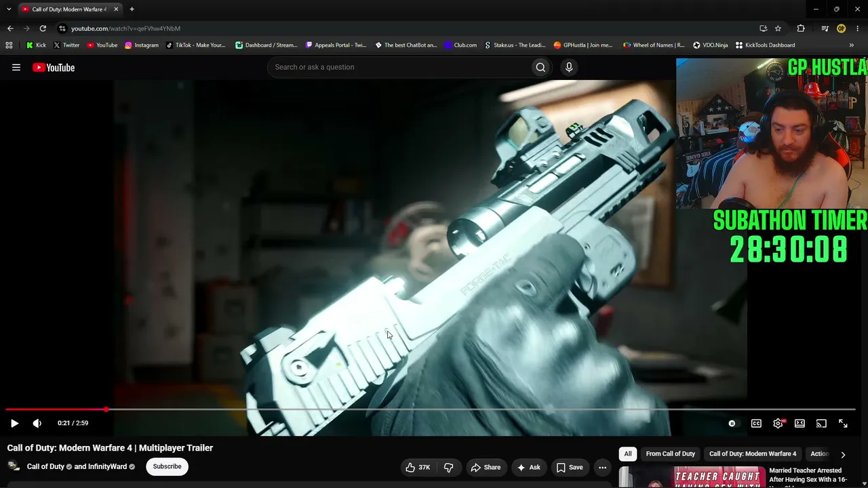868x488 pixels.
Task: Share the Modern Warfare 4 trailer
Action: [x=486, y=467]
